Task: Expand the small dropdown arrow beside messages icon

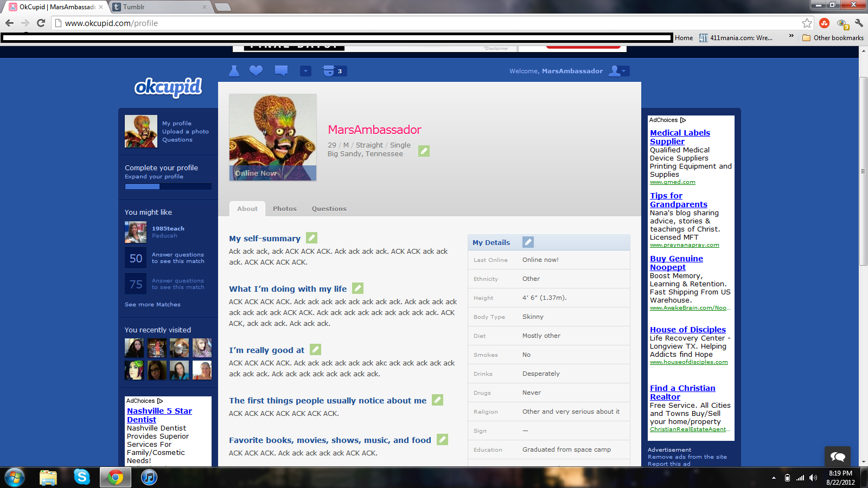Action: click(x=306, y=71)
